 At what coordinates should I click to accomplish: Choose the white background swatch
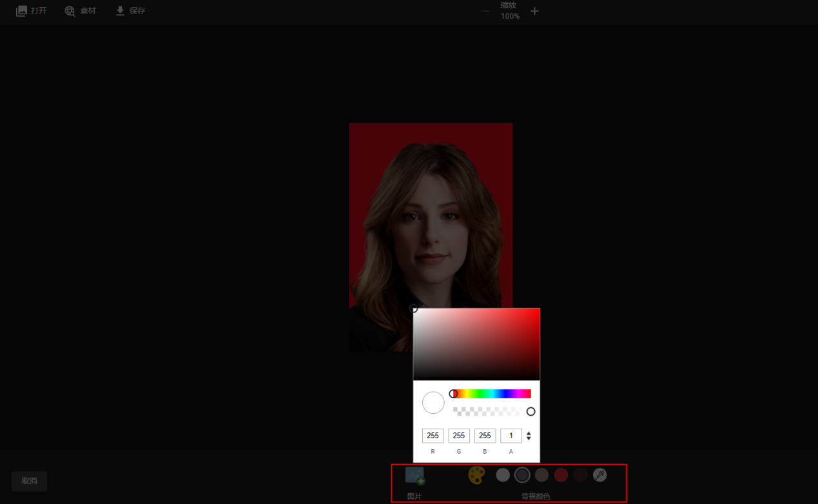[503, 475]
